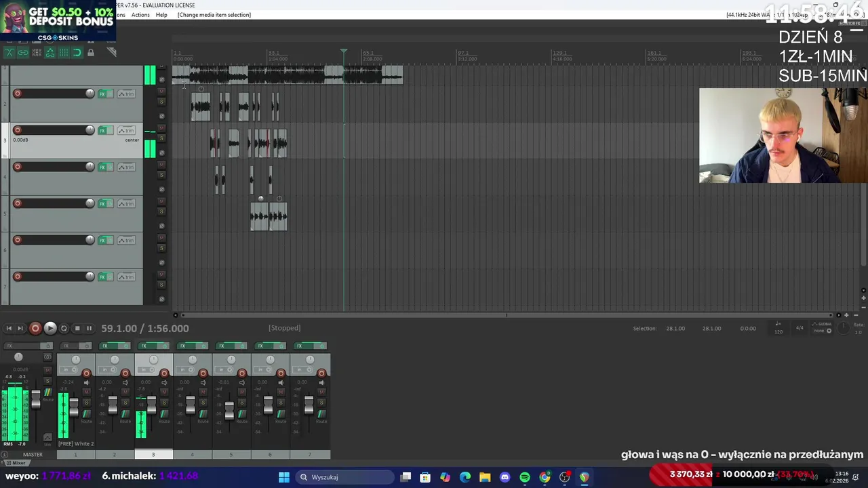Image resolution: width=868 pixels, height=488 pixels.
Task: Select mixer channel 4 label strip
Action: [x=192, y=455]
